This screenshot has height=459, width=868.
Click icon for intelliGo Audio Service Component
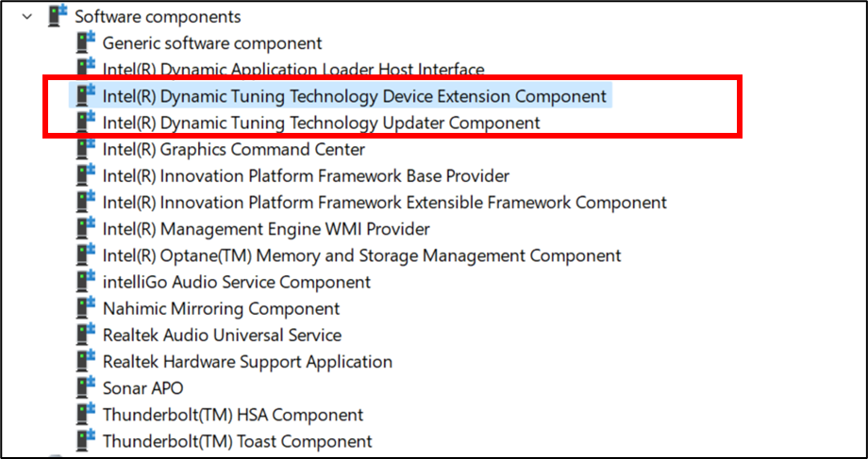[87, 282]
